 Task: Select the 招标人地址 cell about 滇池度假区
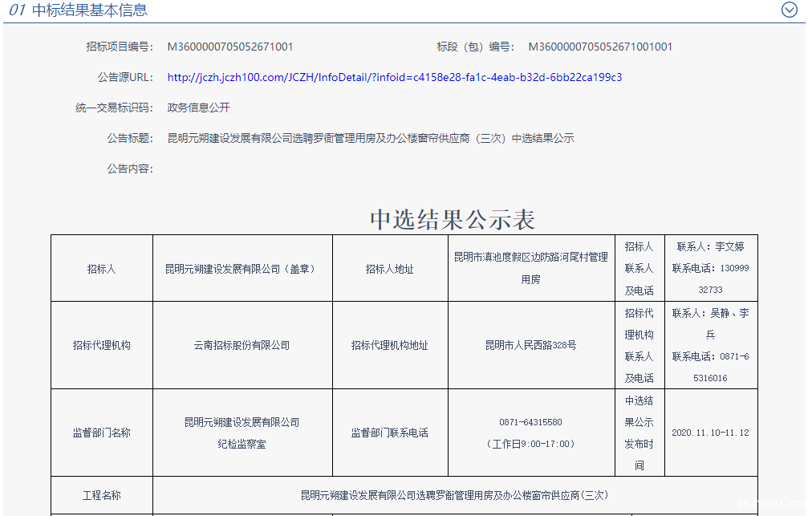[531, 268]
